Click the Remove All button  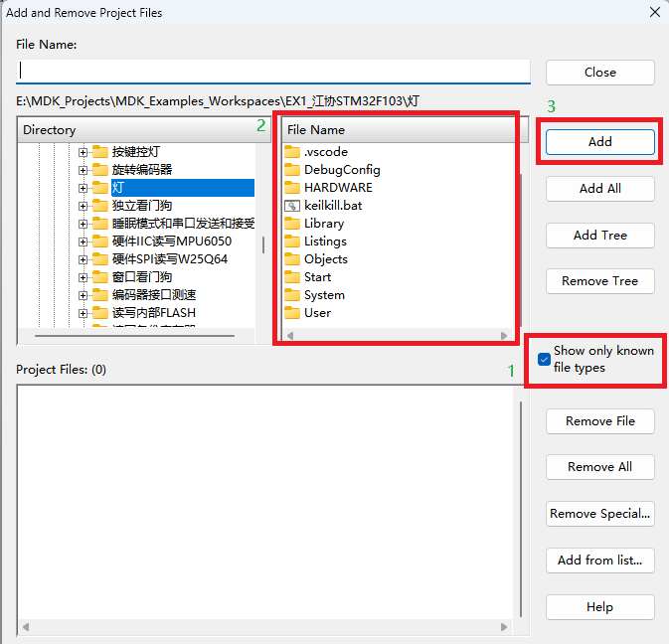(599, 467)
